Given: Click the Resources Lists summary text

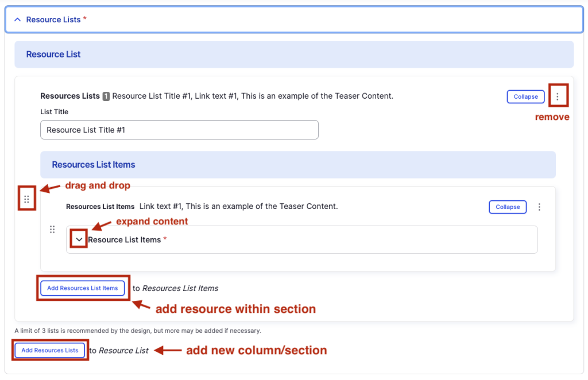Looking at the screenshot, I should [x=253, y=96].
